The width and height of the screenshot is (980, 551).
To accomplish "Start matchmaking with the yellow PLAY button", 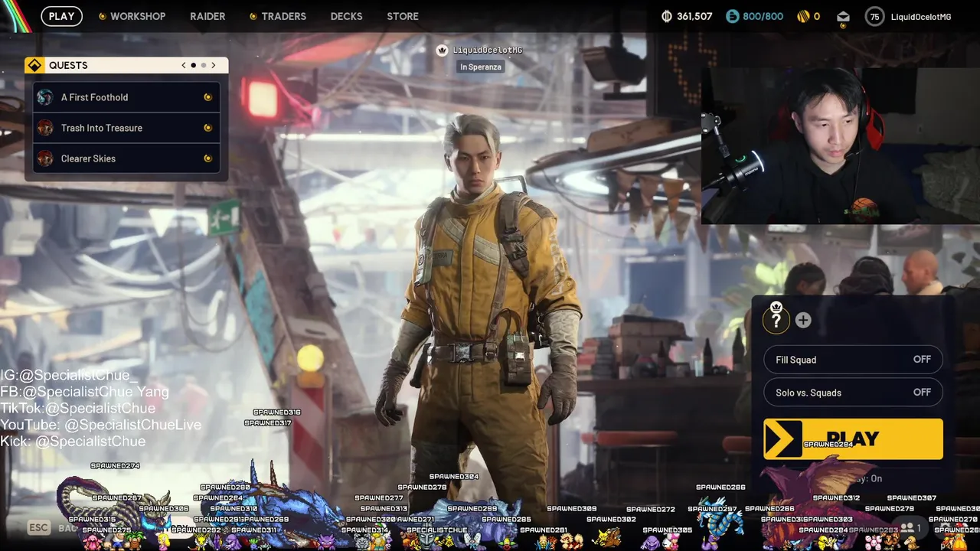I will pyautogui.click(x=853, y=439).
